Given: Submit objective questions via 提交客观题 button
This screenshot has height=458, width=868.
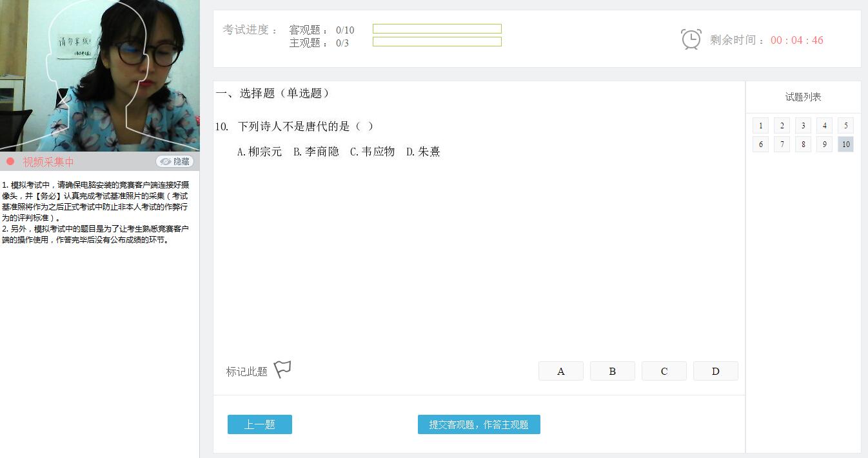Looking at the screenshot, I should [x=479, y=424].
